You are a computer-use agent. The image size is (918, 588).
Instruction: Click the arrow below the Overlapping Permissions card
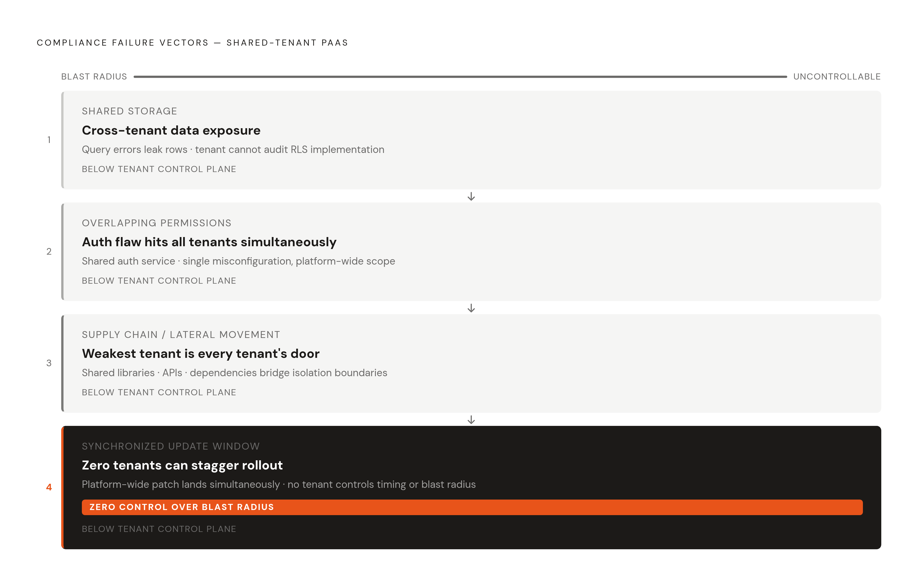point(471,308)
